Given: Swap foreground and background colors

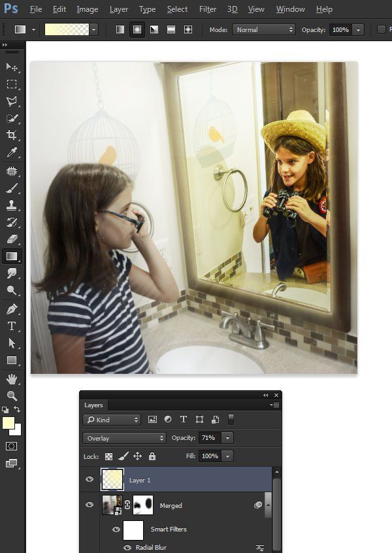Looking at the screenshot, I should tap(17, 409).
